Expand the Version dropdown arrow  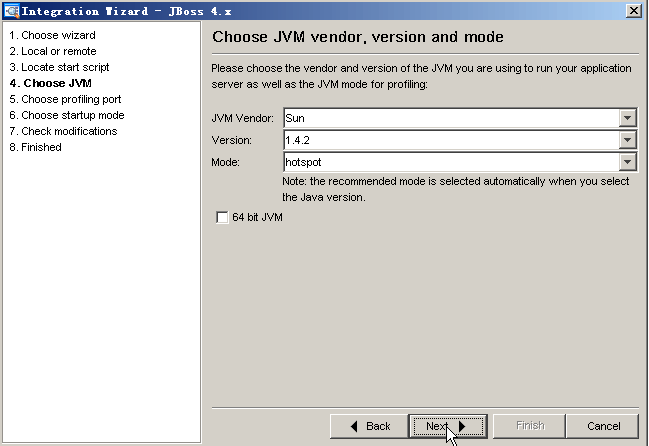627,140
